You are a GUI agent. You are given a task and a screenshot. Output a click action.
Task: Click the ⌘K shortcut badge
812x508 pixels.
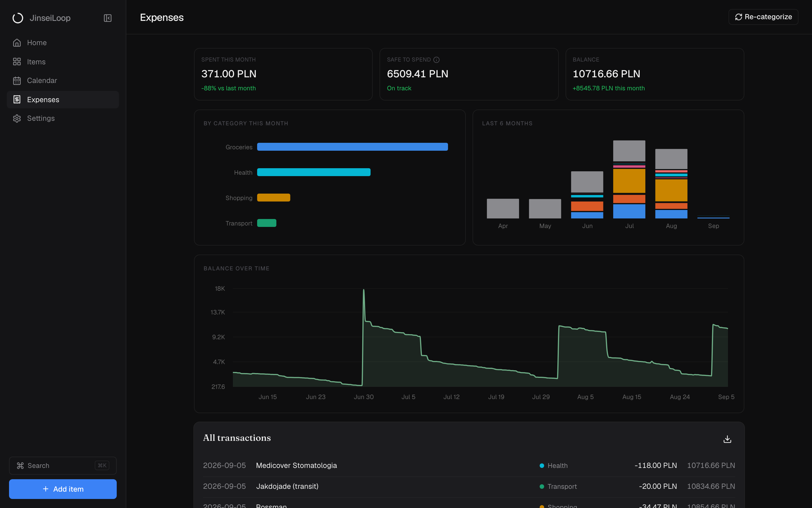[102, 465]
